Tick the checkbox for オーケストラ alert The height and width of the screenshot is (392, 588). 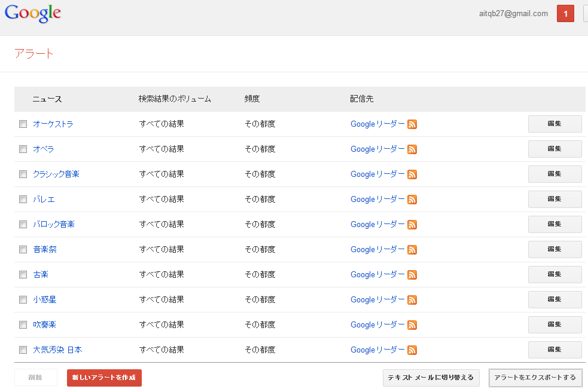(23, 124)
